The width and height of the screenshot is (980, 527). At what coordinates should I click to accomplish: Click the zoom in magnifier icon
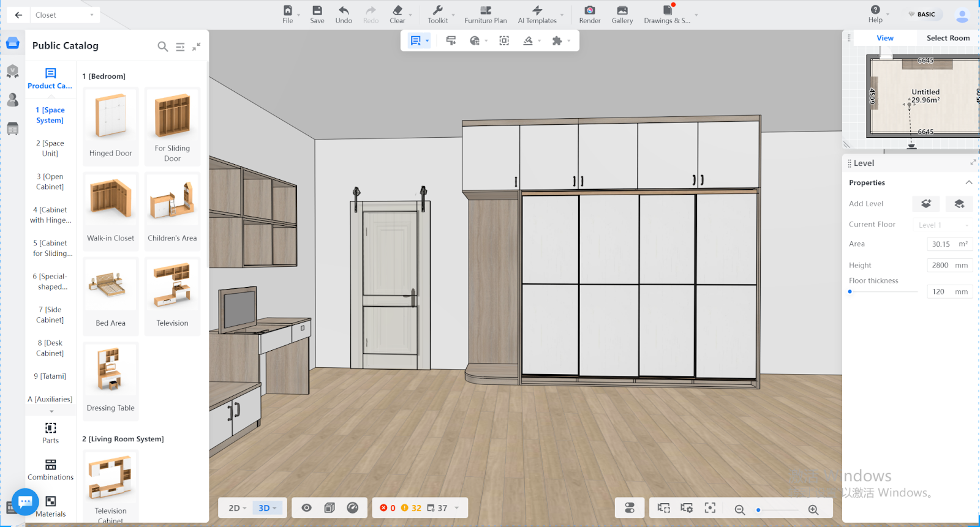813,509
